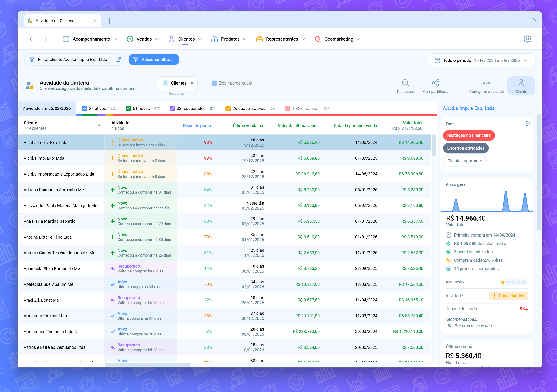Open Configurar atividade three-dots icon
557x392 pixels.
tap(486, 83)
